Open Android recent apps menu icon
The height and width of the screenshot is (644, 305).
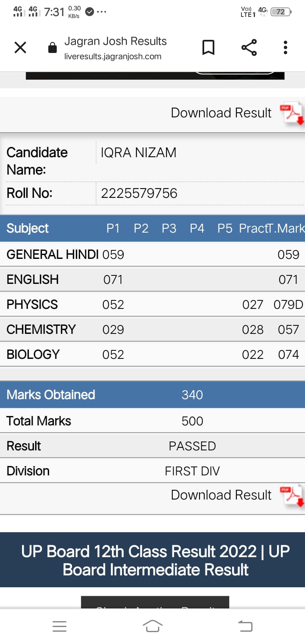59,627
